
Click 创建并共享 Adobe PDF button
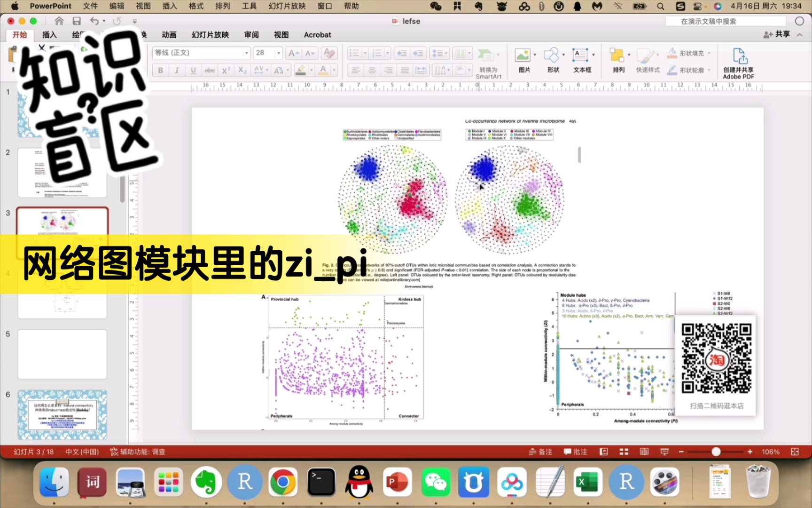point(738,63)
